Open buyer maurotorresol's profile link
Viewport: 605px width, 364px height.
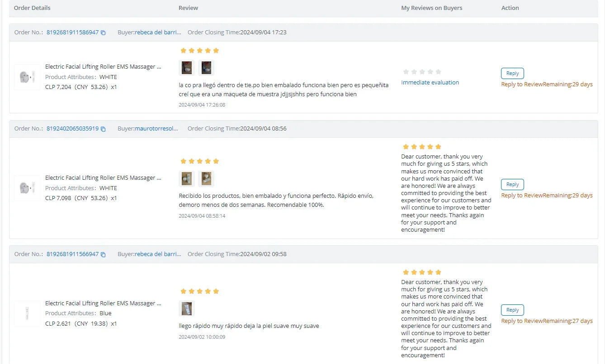(156, 129)
